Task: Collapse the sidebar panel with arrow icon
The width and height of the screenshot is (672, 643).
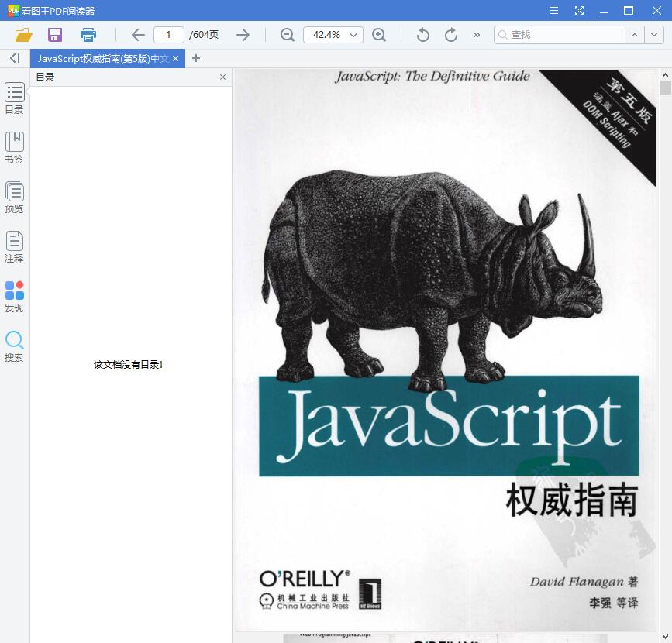Action: point(15,58)
